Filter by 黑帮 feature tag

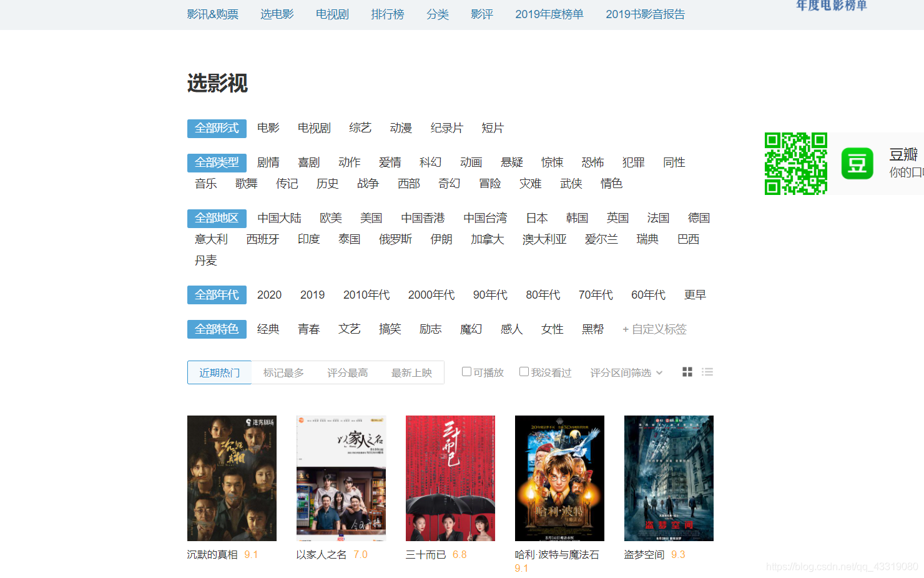[593, 329]
